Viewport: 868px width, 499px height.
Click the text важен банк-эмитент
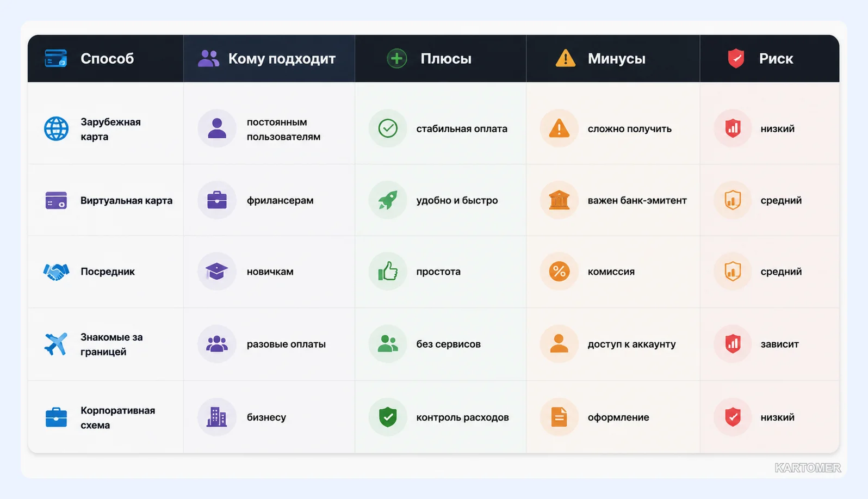pos(637,200)
